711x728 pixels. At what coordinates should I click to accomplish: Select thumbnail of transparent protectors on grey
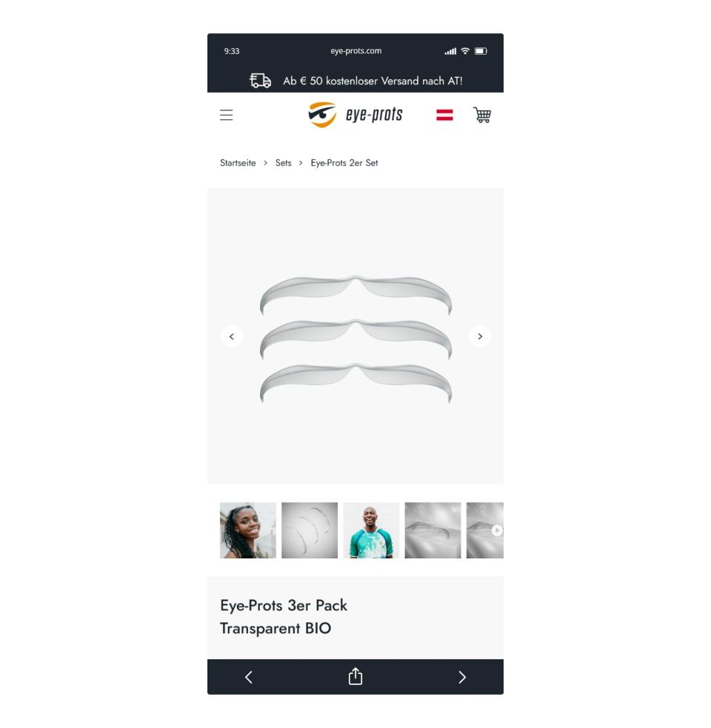[x=310, y=530]
